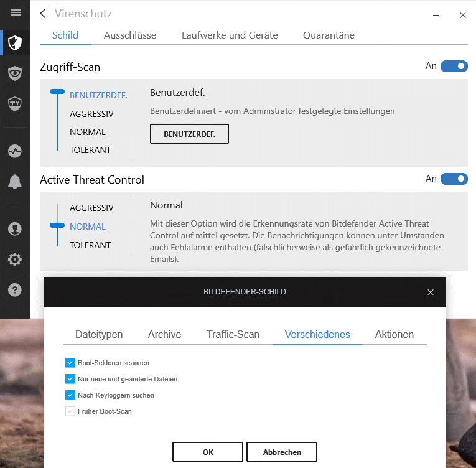Viewport: 476px width, 468px height.
Task: Set Active Threat Control to TOLERANT
Action: coord(90,245)
